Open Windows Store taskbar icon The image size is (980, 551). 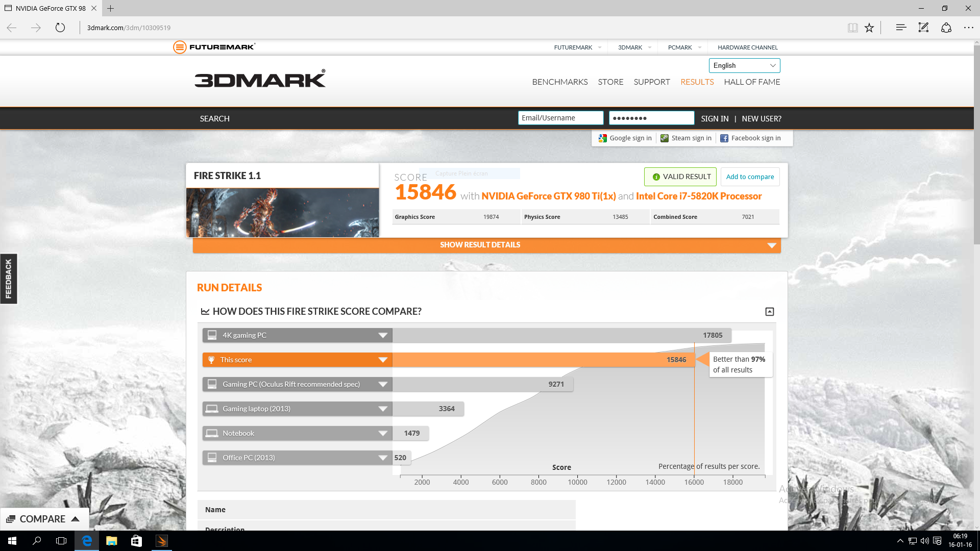point(136,541)
